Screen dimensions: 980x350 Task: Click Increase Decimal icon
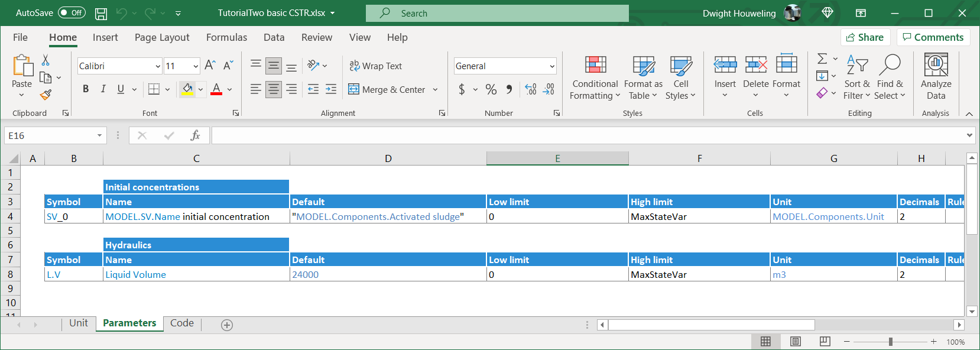[530, 89]
